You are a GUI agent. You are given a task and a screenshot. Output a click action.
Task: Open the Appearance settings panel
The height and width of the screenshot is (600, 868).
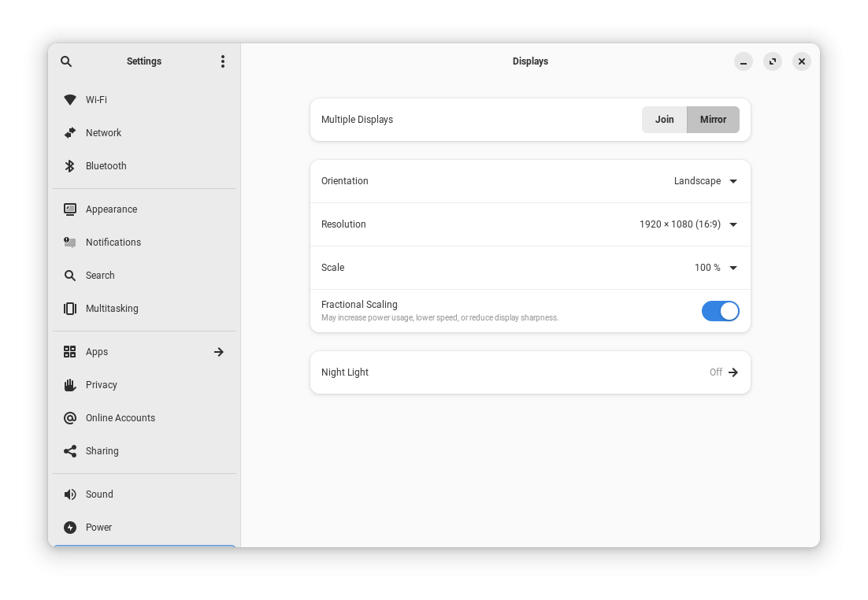tap(111, 209)
